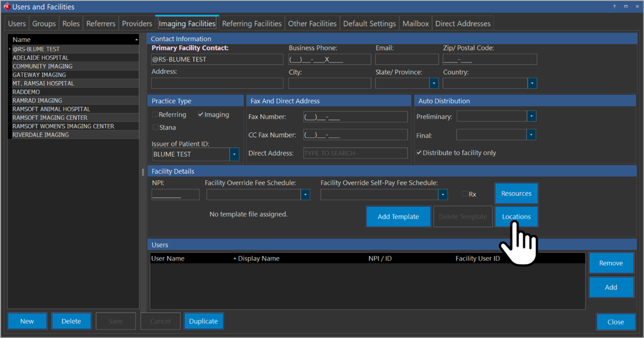Open the Resources button

[516, 193]
